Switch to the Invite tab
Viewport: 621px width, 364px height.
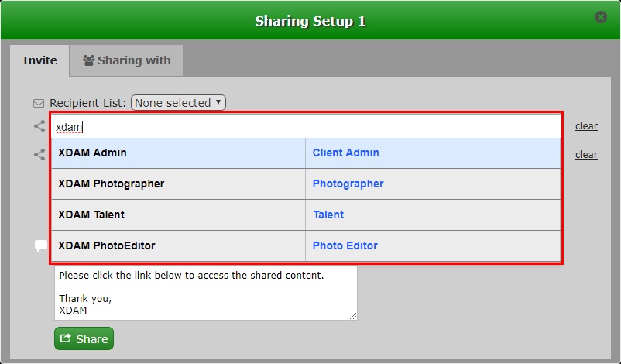coord(39,60)
